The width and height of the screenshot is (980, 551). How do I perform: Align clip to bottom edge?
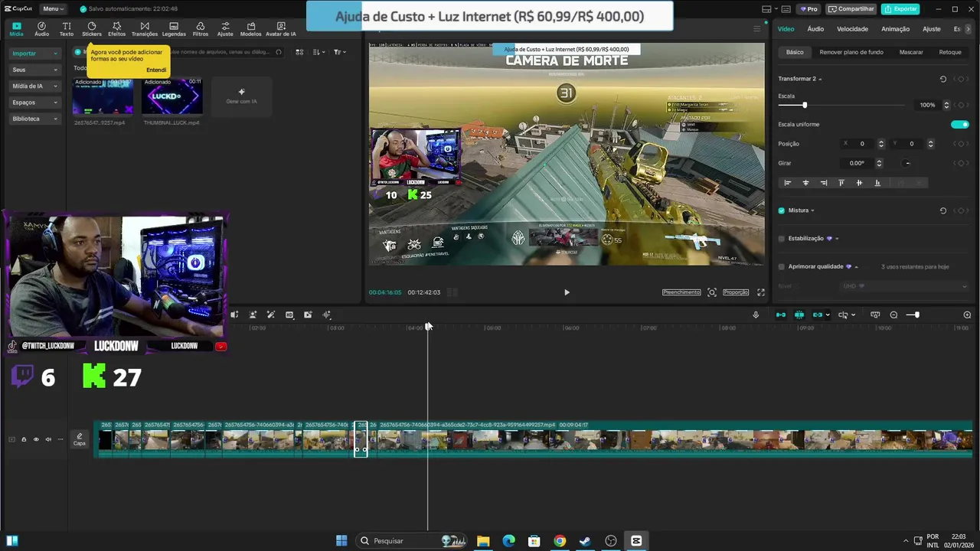[877, 183]
